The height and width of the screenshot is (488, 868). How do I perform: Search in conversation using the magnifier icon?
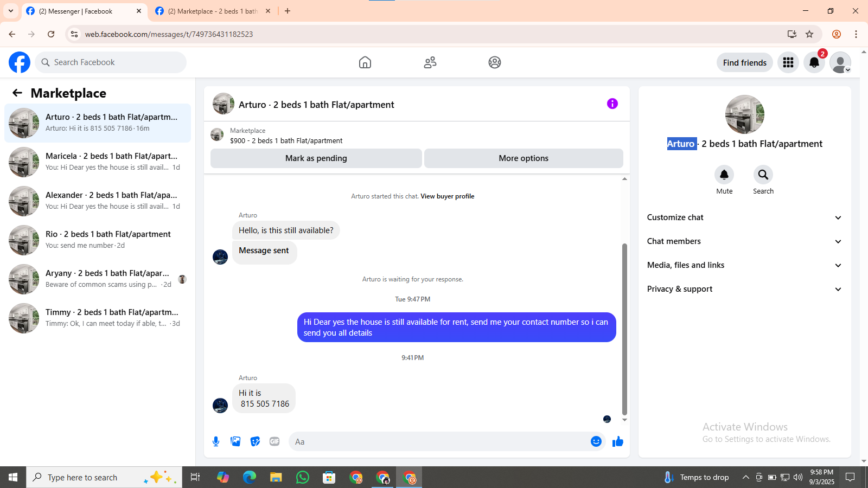click(763, 175)
